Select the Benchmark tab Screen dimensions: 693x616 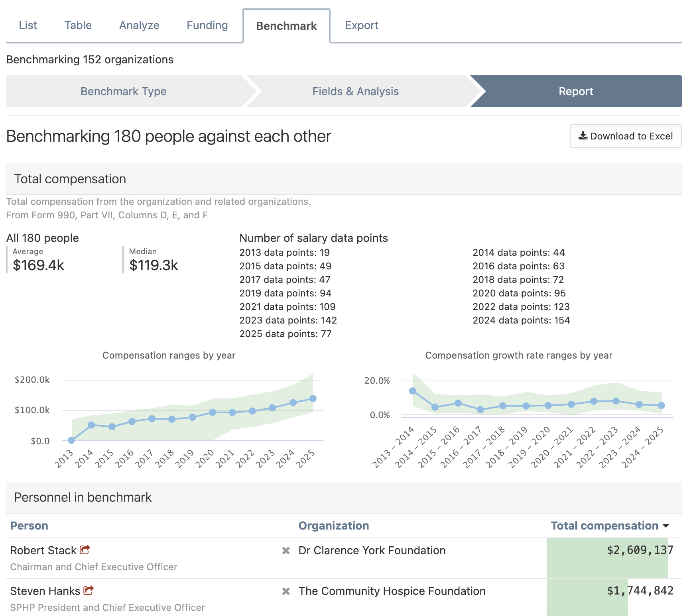click(x=286, y=26)
